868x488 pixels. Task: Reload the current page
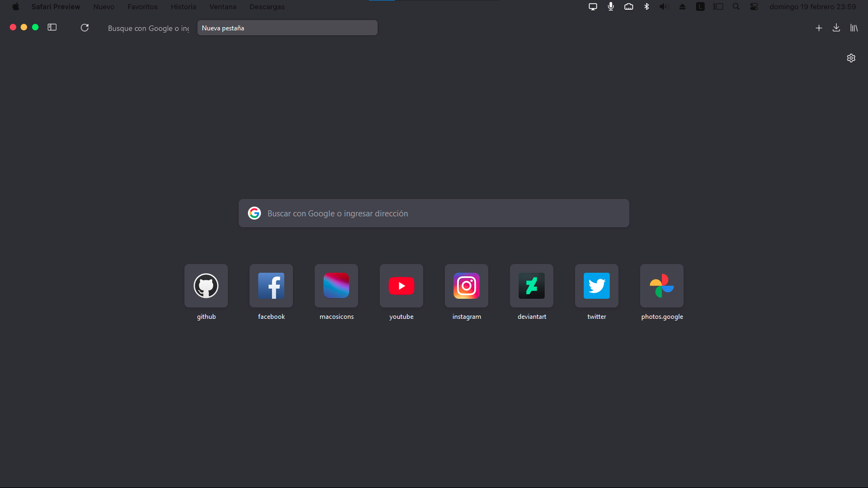[x=85, y=28]
